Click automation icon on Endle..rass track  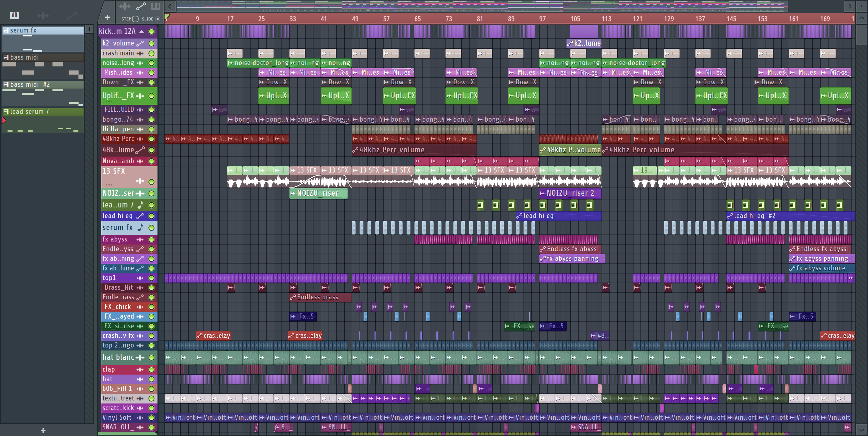point(140,297)
